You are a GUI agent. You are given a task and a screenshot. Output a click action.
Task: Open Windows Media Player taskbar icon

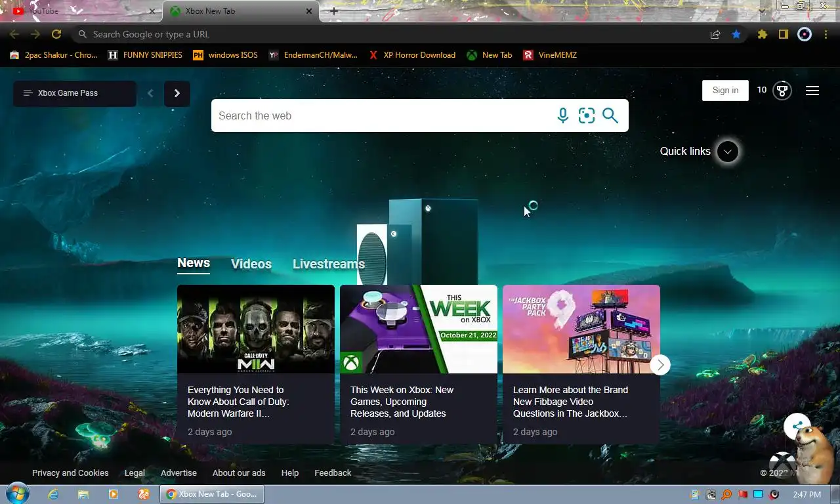pyautogui.click(x=113, y=494)
